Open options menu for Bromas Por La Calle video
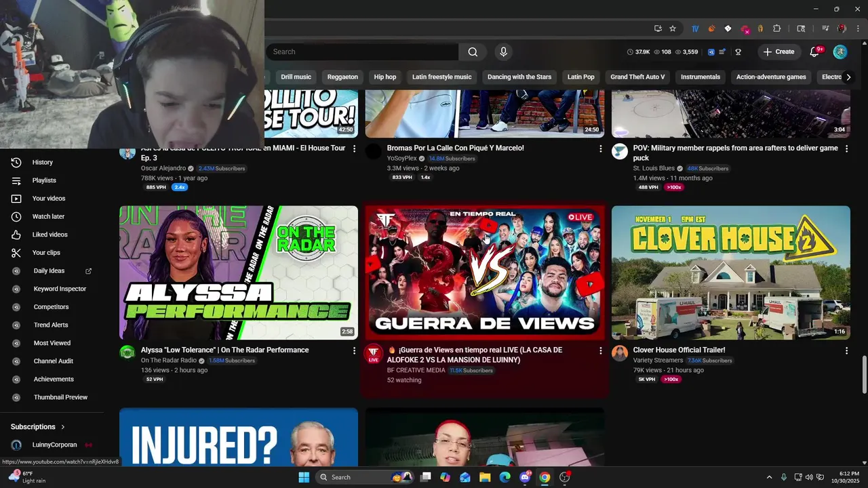The height and width of the screenshot is (488, 868). (600, 148)
